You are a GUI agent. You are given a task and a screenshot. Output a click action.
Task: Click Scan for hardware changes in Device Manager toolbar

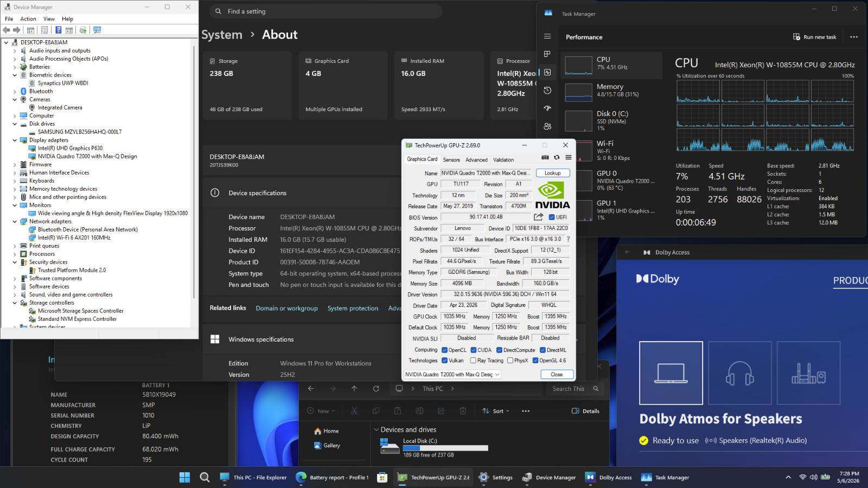[x=97, y=30]
